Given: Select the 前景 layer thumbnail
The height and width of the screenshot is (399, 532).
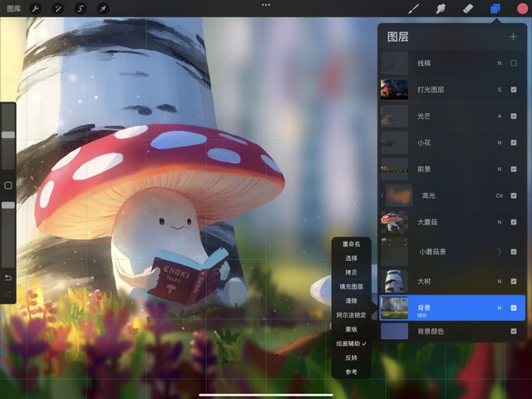Looking at the screenshot, I should point(394,169).
